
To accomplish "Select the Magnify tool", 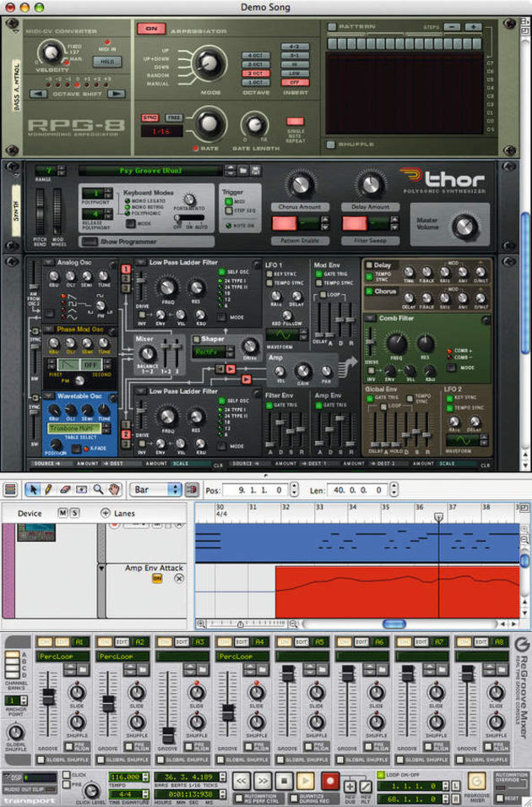I will point(98,489).
